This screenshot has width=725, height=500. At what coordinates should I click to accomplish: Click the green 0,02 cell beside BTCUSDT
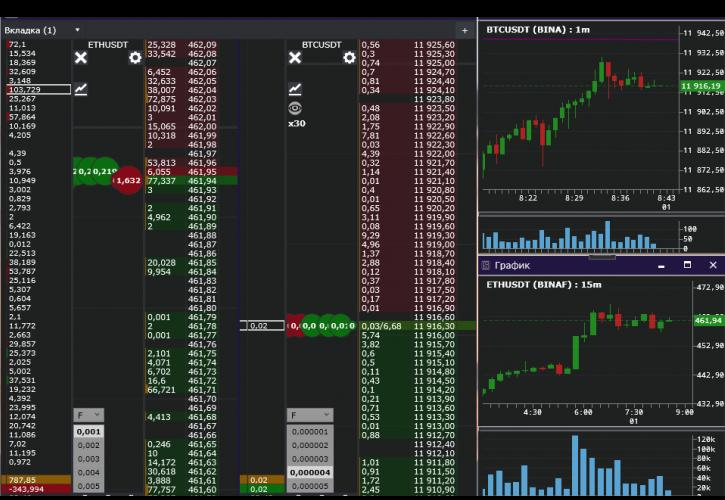(x=262, y=489)
